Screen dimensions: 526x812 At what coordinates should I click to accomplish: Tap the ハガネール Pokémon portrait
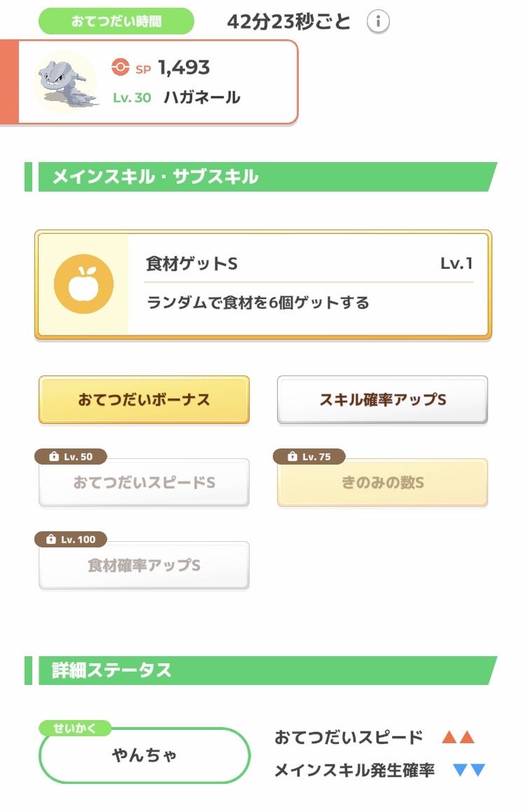[66, 83]
